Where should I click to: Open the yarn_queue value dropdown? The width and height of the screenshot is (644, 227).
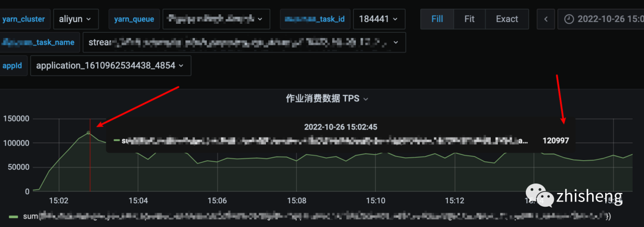[x=216, y=19]
